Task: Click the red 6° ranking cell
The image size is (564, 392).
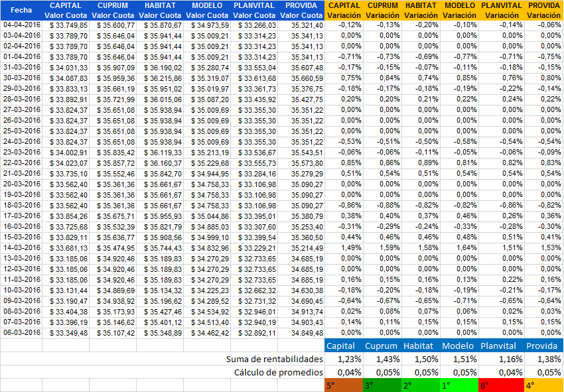Action: pyautogui.click(x=502, y=385)
